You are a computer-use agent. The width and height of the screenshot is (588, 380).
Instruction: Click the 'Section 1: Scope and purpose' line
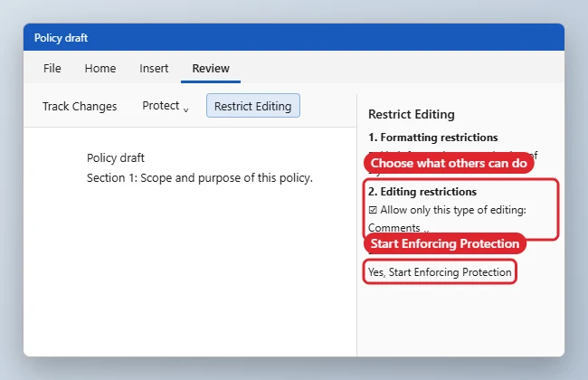coord(200,178)
